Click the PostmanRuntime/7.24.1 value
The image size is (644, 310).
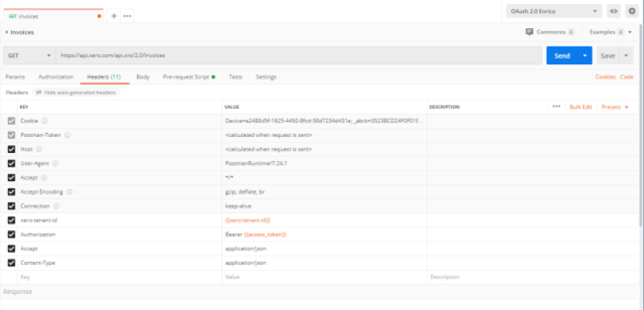point(256,163)
